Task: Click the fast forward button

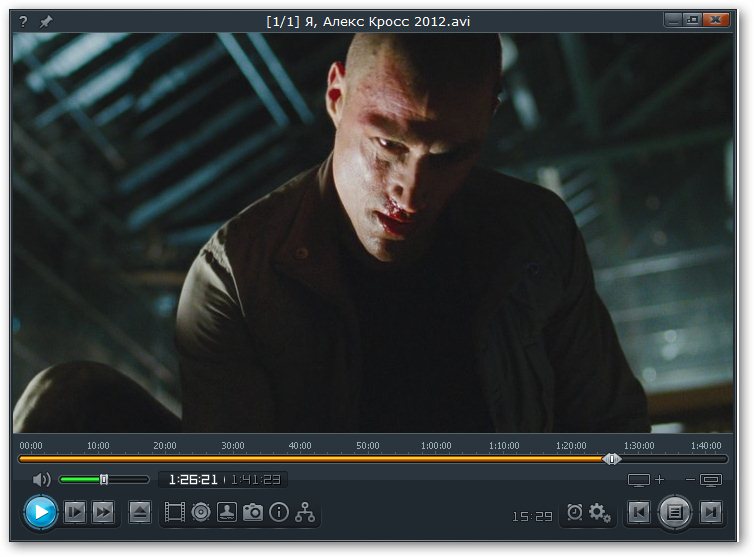Action: pos(103,513)
